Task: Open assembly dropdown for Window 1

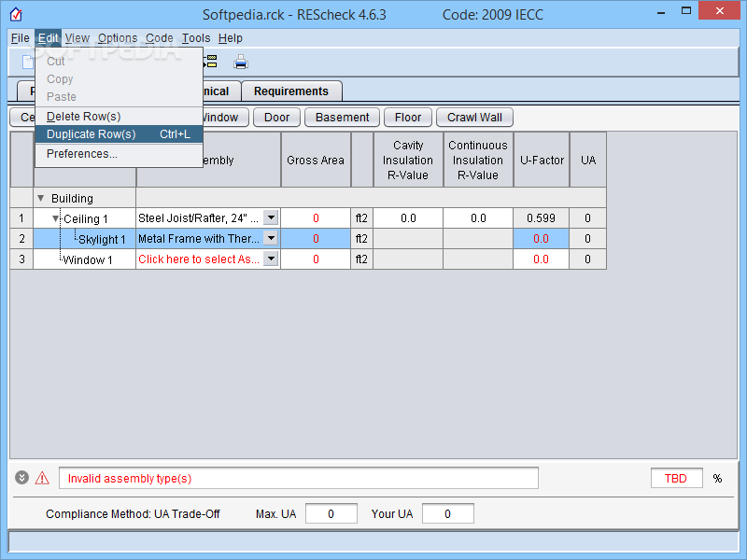Action: pos(271,259)
